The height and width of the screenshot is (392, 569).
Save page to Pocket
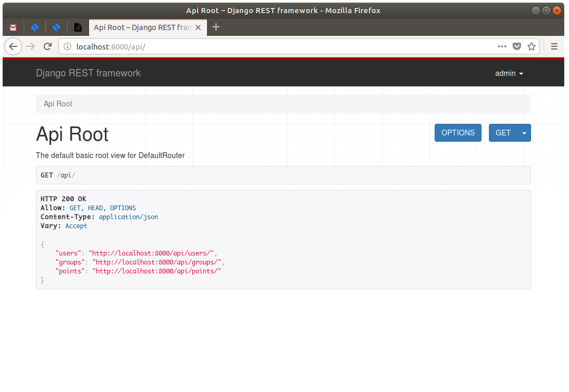517,46
